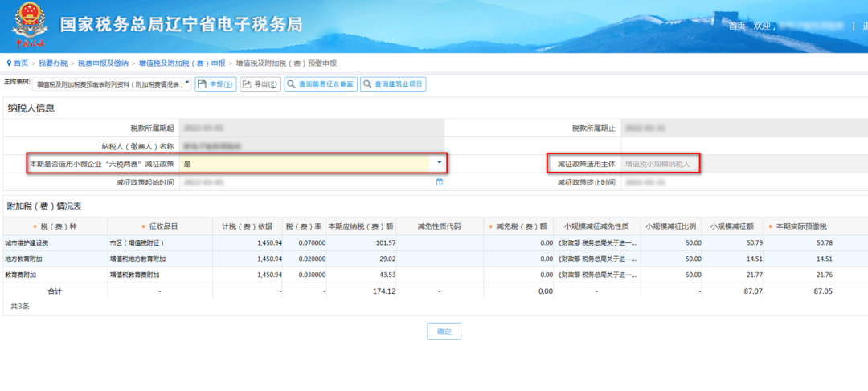Image resolution: width=868 pixels, height=391 pixels.
Task: Open calendar icon for 减征政策起始时间
Action: click(x=440, y=182)
